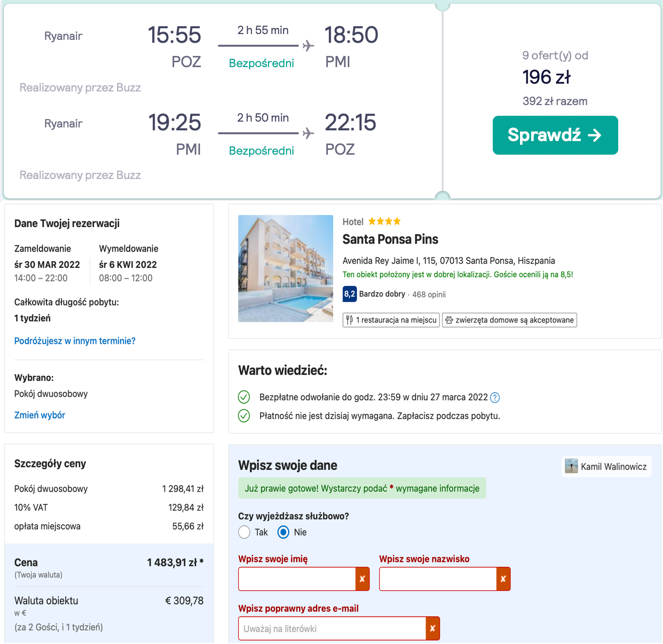Click the e-mail address input field
The height and width of the screenshot is (644, 663).
click(332, 628)
